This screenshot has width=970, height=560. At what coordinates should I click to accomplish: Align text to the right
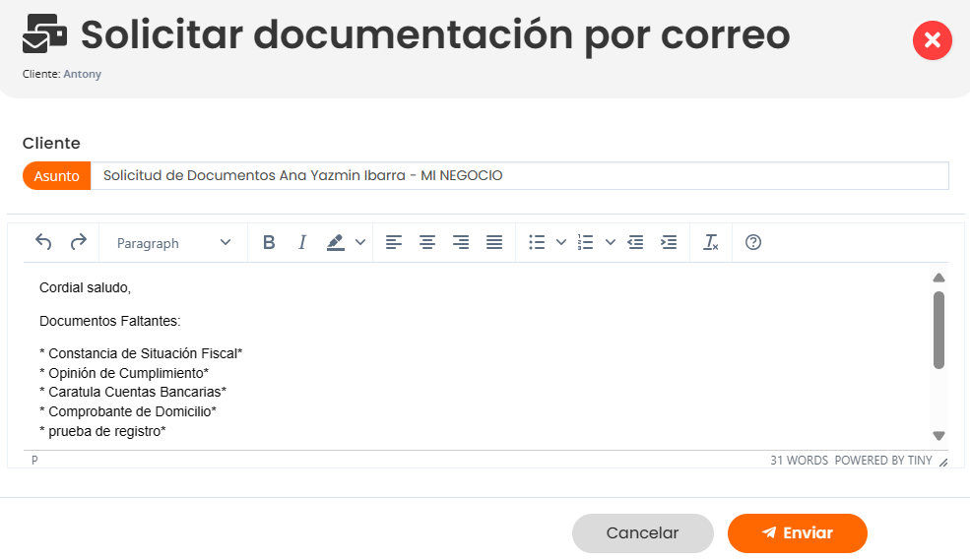click(461, 242)
